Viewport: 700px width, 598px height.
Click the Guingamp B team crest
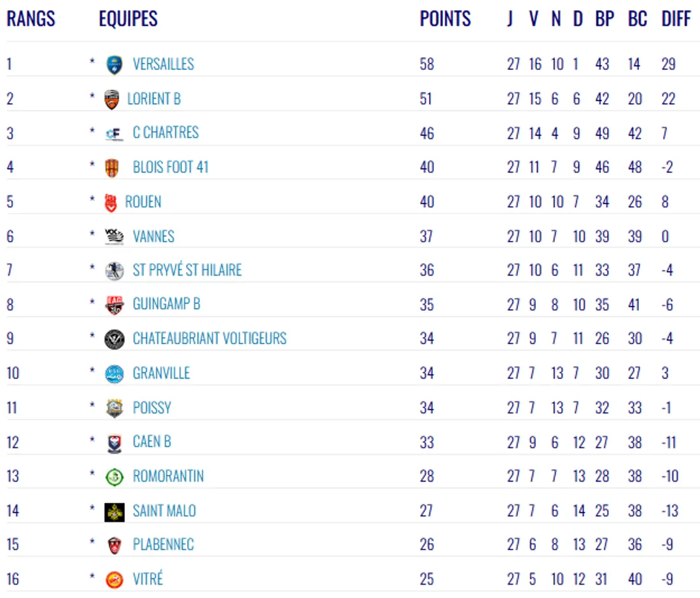[x=114, y=305]
